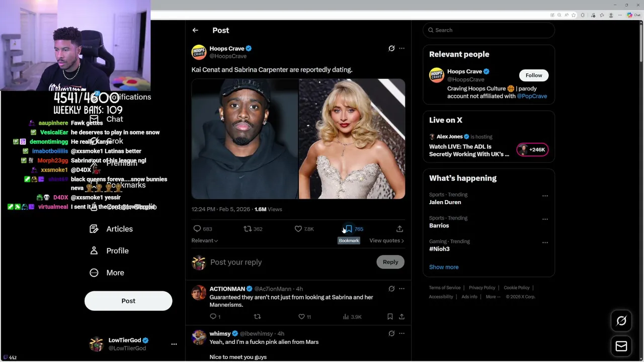The width and height of the screenshot is (644, 362).
Task: Share the main Hoops Crave post
Action: pyautogui.click(x=399, y=229)
